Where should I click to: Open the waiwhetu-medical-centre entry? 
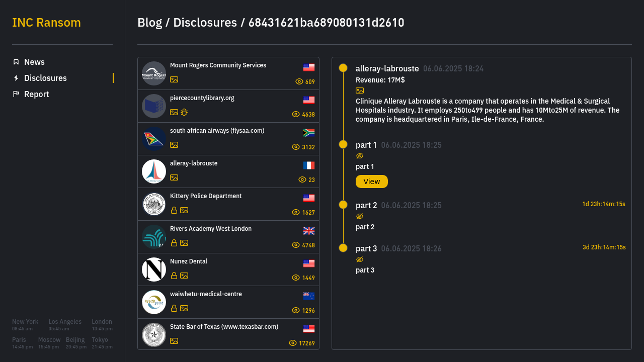coord(228,302)
